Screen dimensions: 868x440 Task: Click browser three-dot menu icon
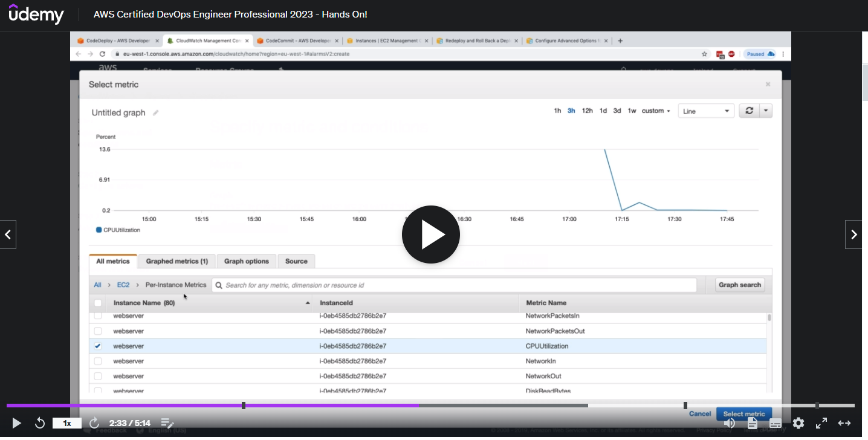[783, 54]
